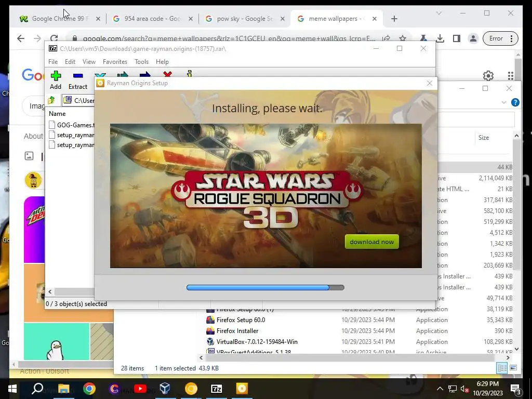
Task: Click the green download now button
Action: [x=372, y=242]
